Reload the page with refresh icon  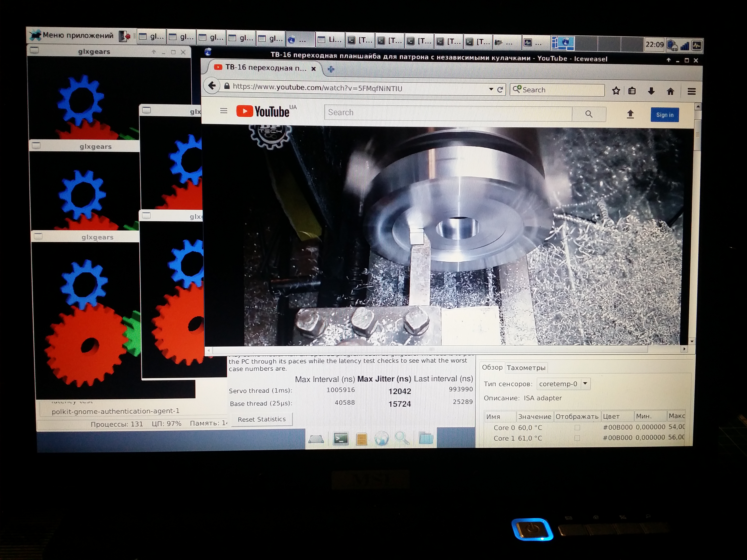pyautogui.click(x=500, y=90)
